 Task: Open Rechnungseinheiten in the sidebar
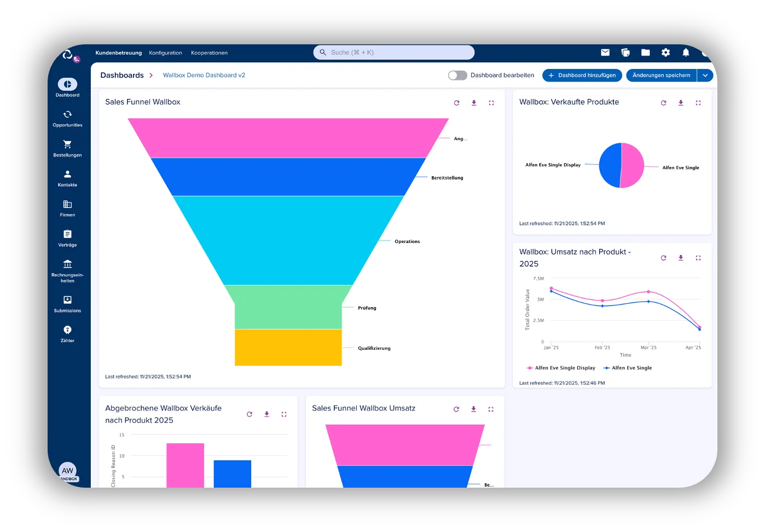[x=67, y=271]
